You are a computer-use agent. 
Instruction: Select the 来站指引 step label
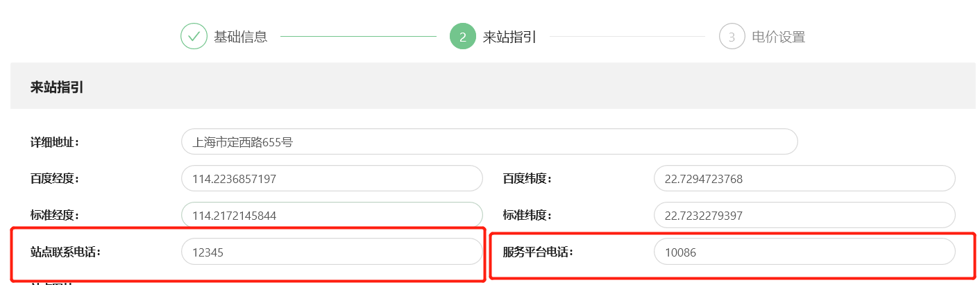[510, 37]
